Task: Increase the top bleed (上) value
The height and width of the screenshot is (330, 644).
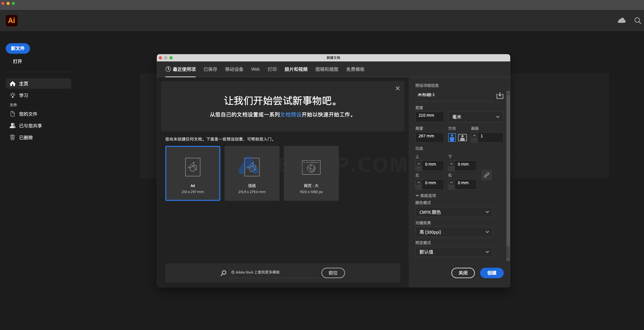Action: pyautogui.click(x=419, y=164)
